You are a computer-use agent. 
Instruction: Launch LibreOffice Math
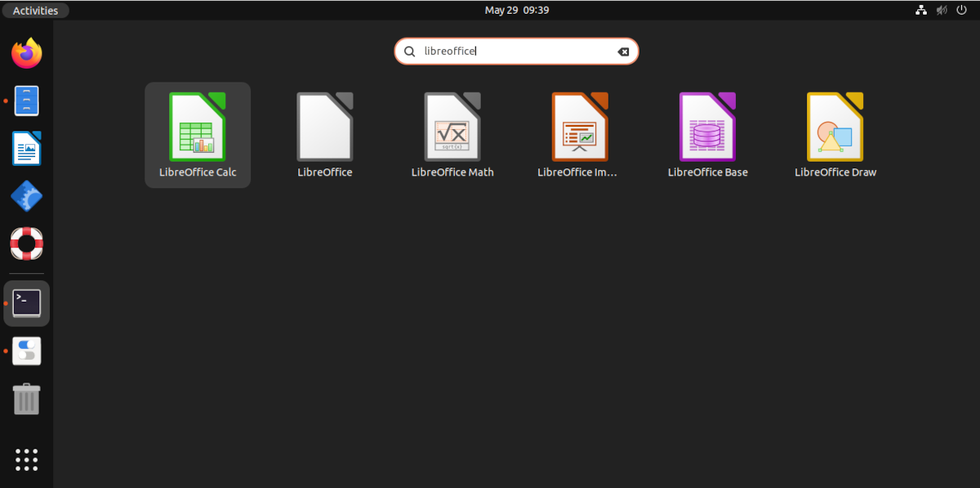pos(452,126)
